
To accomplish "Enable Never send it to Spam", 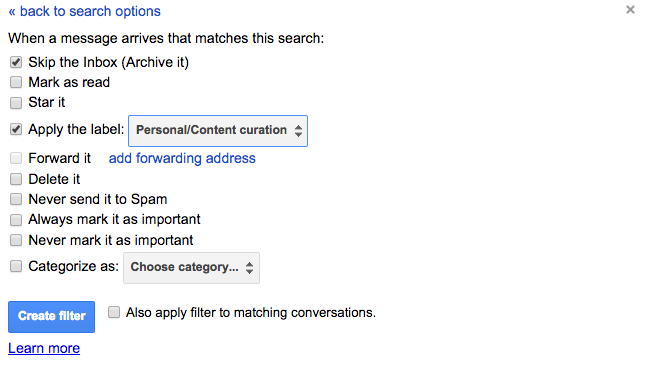I will point(16,199).
